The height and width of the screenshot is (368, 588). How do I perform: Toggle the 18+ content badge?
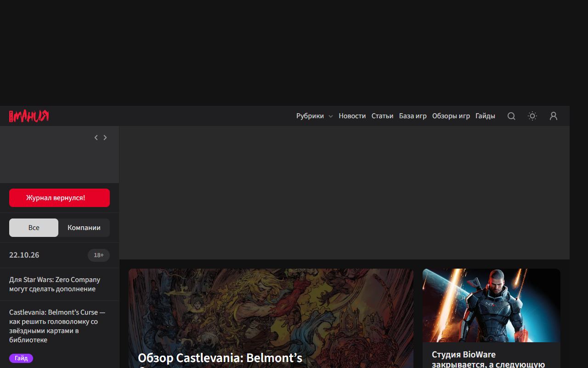(x=99, y=255)
